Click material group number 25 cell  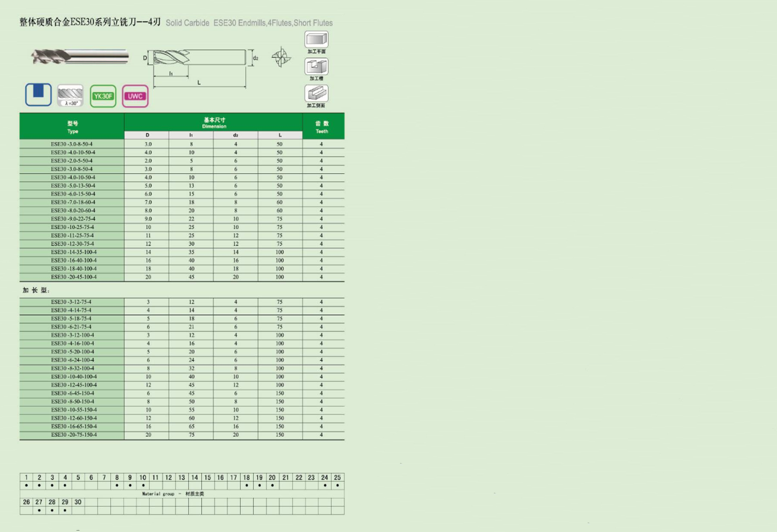(337, 478)
